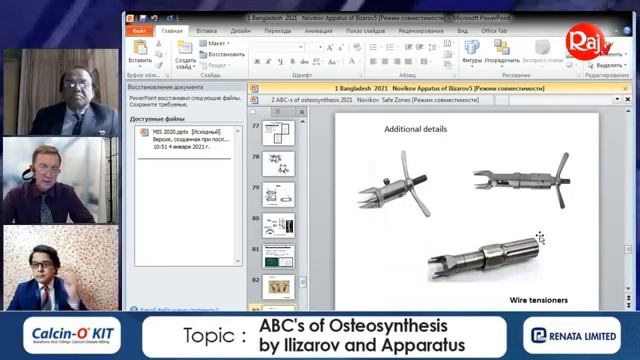Click the Character Spacing AV icon
This screenshot has height=360, width=640.
coord(317,62)
